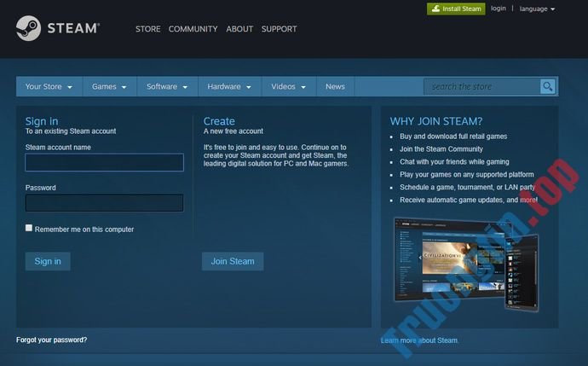Viewport: 588px width, 366px height.
Task: Click the Join Steam button
Action: click(233, 261)
